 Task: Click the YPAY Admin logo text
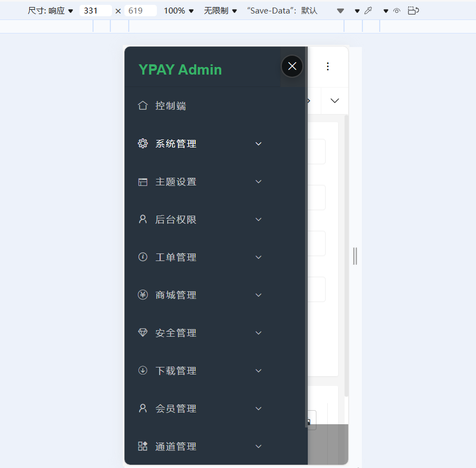(x=181, y=69)
